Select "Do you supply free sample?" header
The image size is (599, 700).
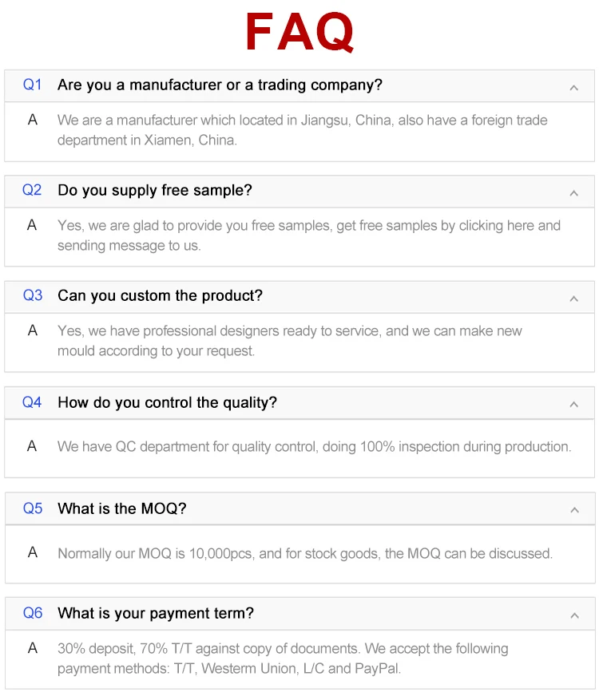(x=154, y=190)
